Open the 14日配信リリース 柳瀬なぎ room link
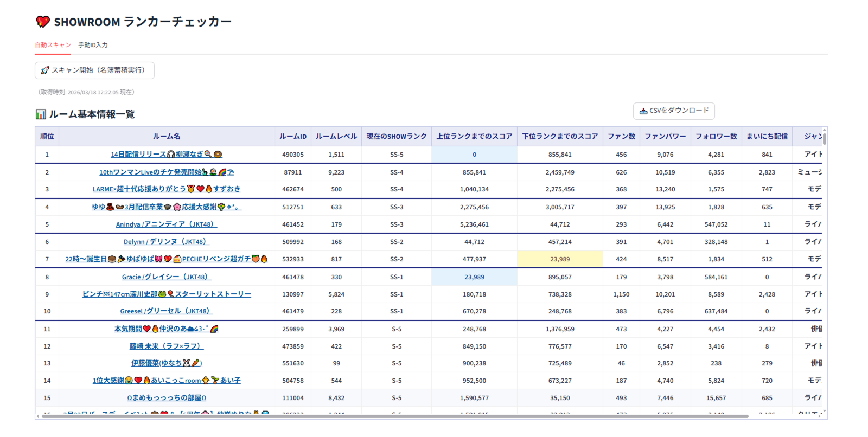 point(166,155)
